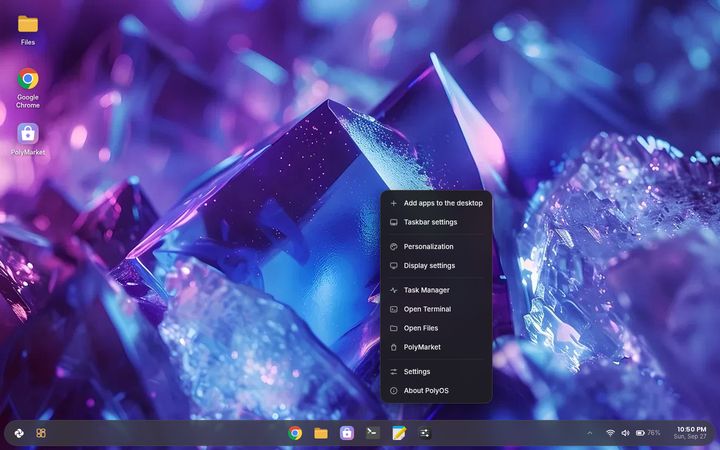720x450 pixels.
Task: Select Add apps to the desktop
Action: pyautogui.click(x=436, y=203)
